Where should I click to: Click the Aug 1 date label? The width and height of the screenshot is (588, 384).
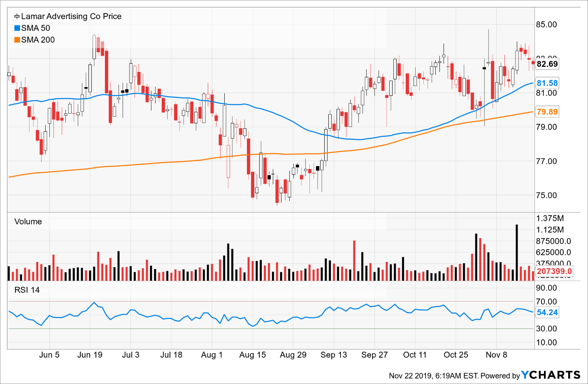tap(212, 355)
